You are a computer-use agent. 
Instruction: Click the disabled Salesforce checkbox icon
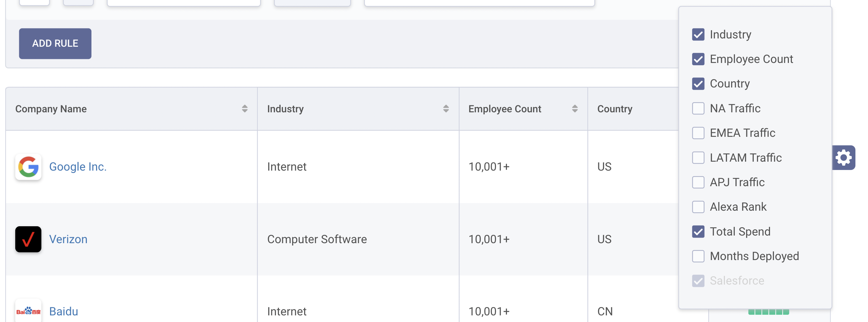click(x=698, y=281)
